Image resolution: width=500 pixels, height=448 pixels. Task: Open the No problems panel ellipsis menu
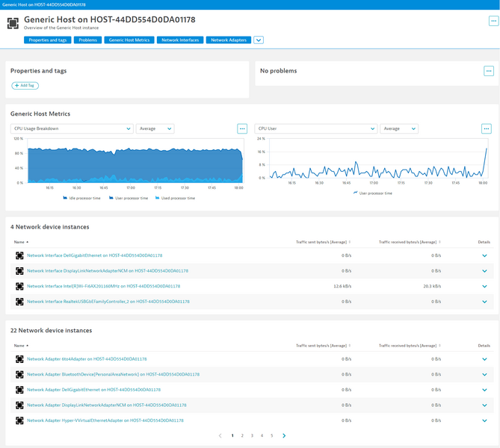click(489, 71)
